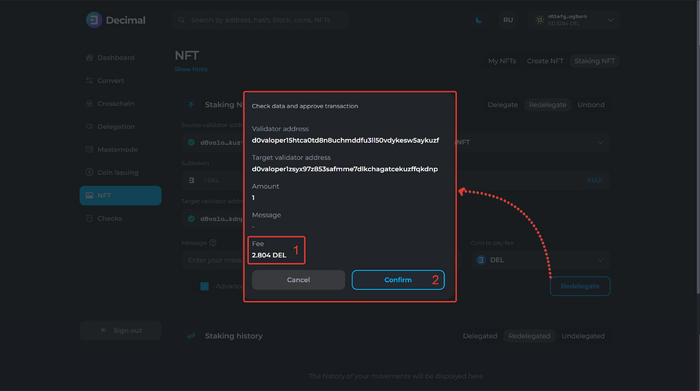
Task: Click the Masternode sidebar icon
Action: [89, 149]
